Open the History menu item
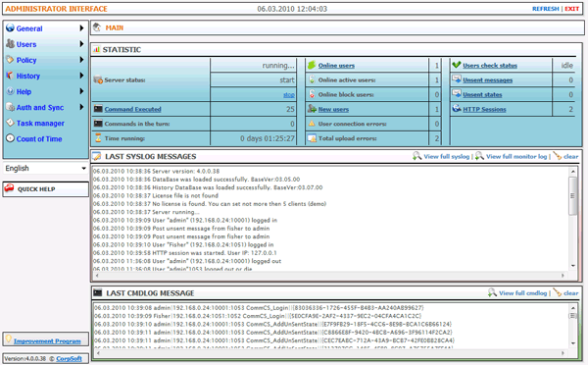588x365 pixels. click(28, 76)
